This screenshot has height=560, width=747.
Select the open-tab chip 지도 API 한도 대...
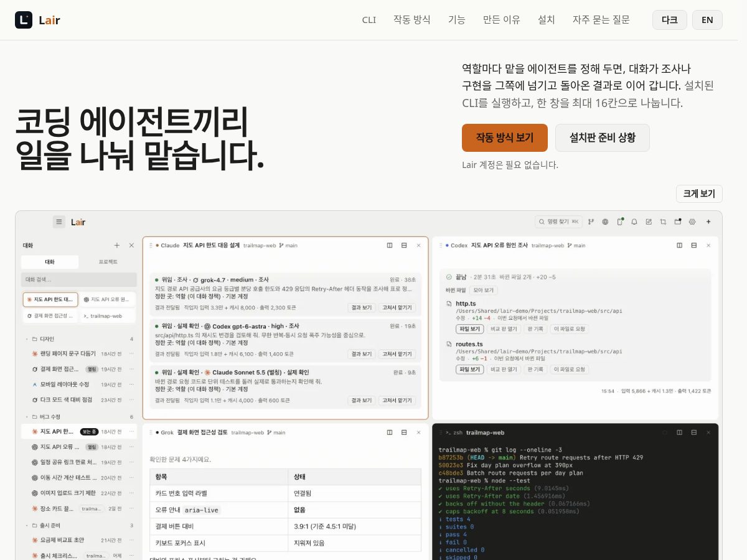coord(50,299)
